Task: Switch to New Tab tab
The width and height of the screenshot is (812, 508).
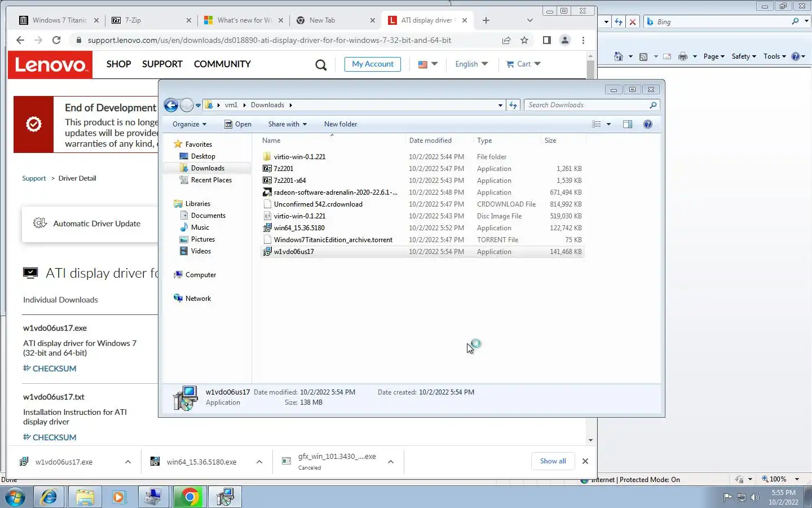Action: pyautogui.click(x=336, y=20)
